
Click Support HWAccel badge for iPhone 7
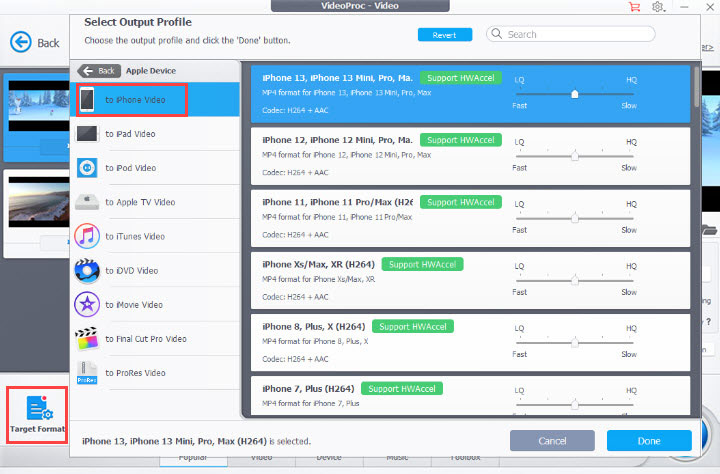tap(402, 389)
